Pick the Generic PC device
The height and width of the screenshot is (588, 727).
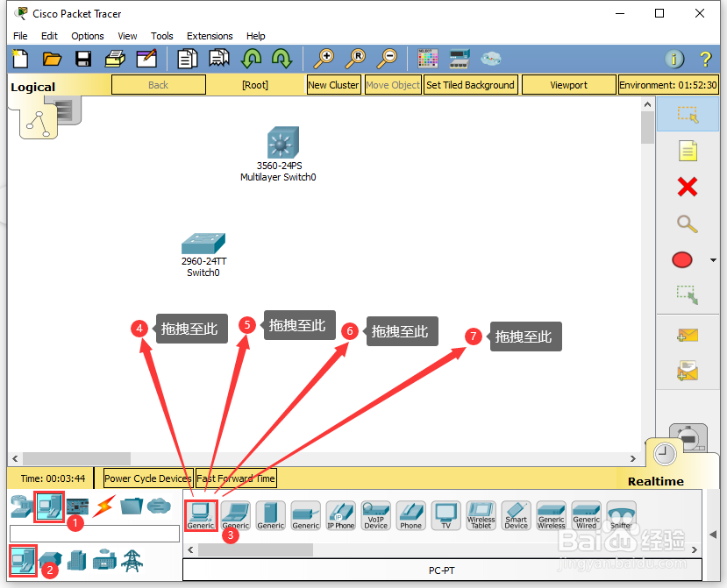click(201, 516)
